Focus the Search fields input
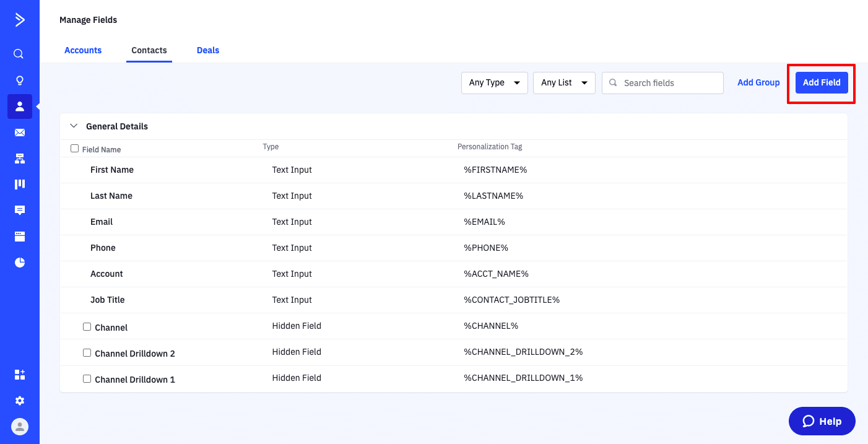Image resolution: width=868 pixels, height=444 pixels. point(662,83)
